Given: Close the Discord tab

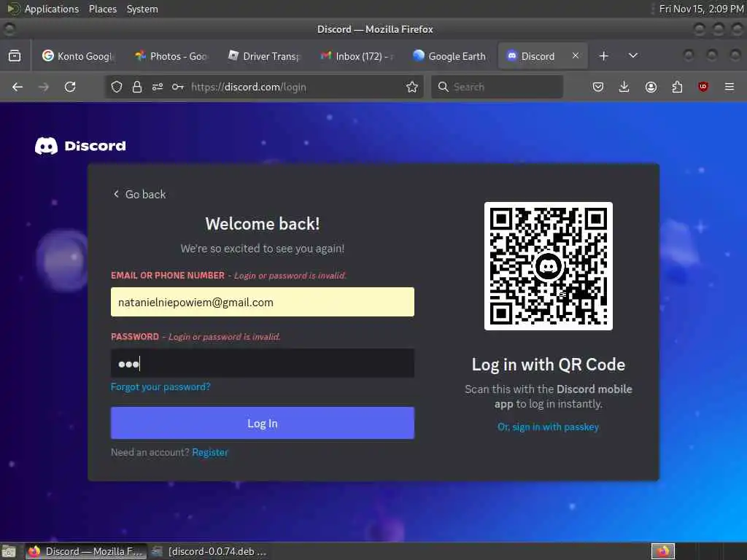Looking at the screenshot, I should (576, 55).
